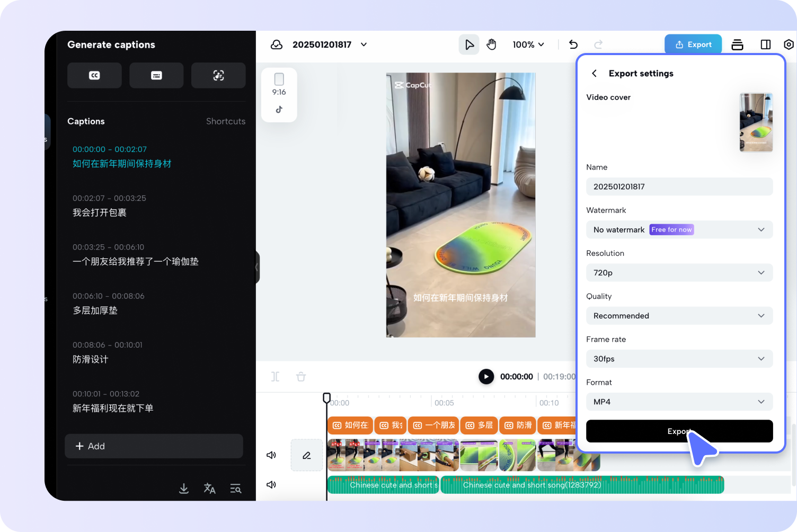Click the caption overlay text on preview
This screenshot has height=532, width=797.
coord(461,298)
